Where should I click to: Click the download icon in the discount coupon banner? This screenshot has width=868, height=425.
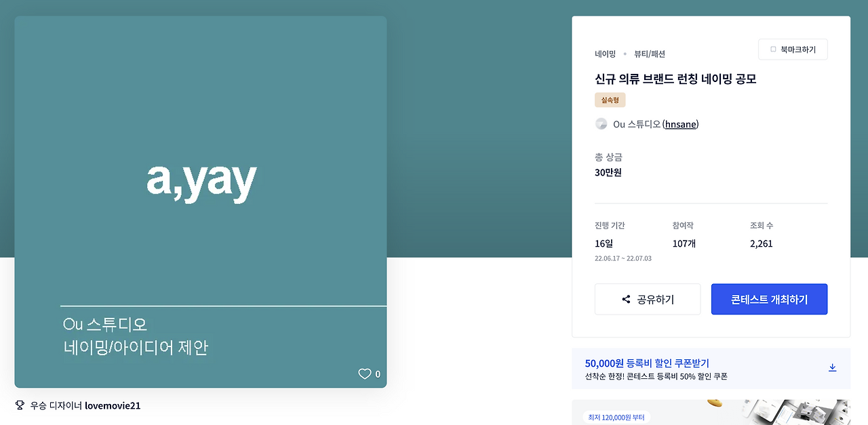(x=832, y=367)
